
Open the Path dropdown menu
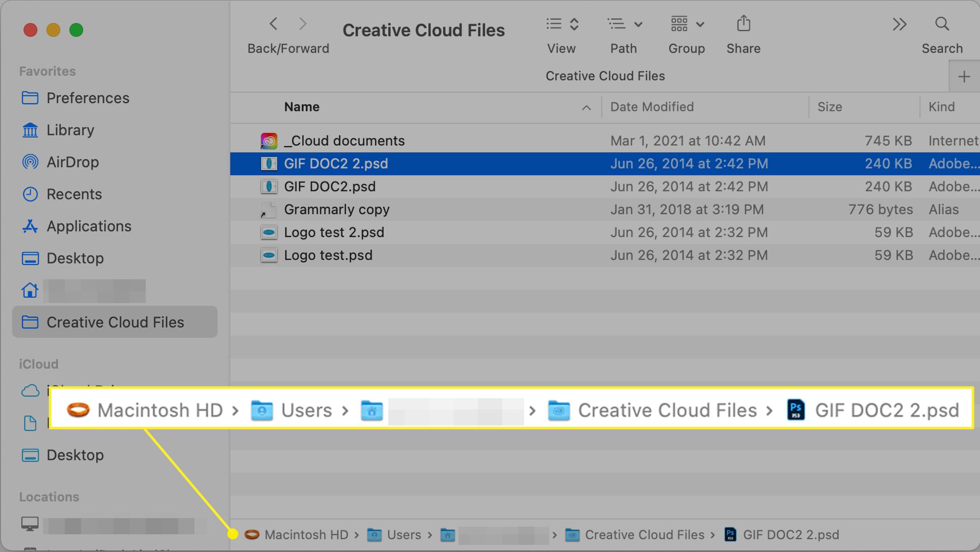pyautogui.click(x=625, y=24)
